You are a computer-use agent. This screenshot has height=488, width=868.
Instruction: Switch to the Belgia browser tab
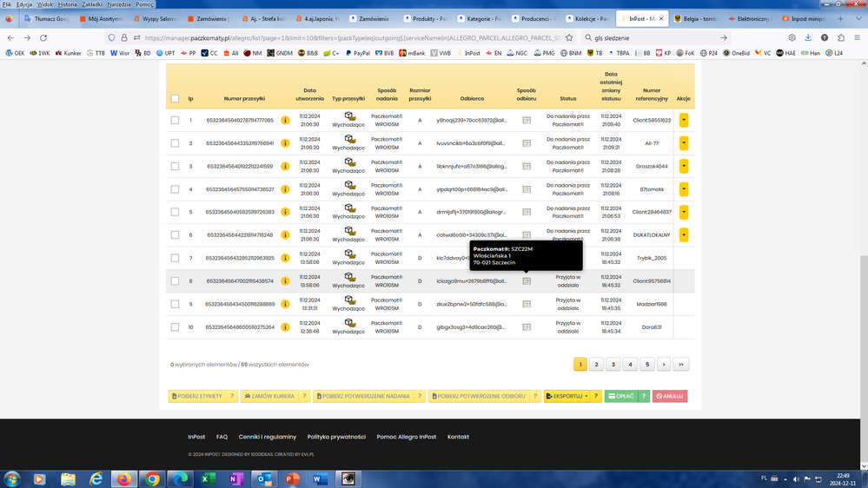click(x=699, y=18)
